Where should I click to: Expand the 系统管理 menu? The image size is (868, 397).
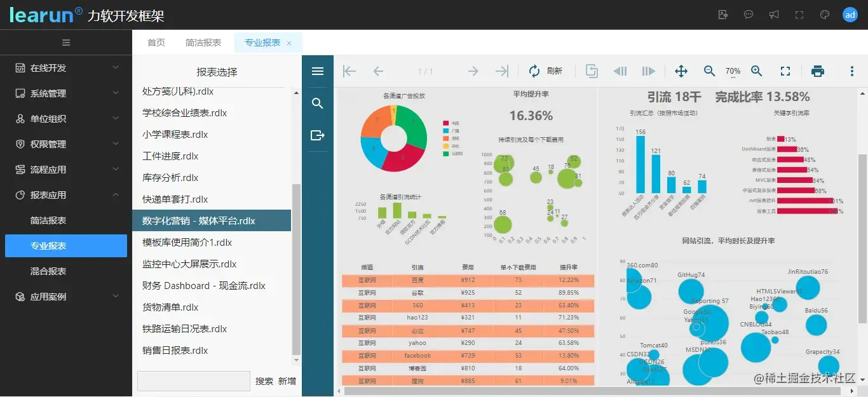click(66, 93)
